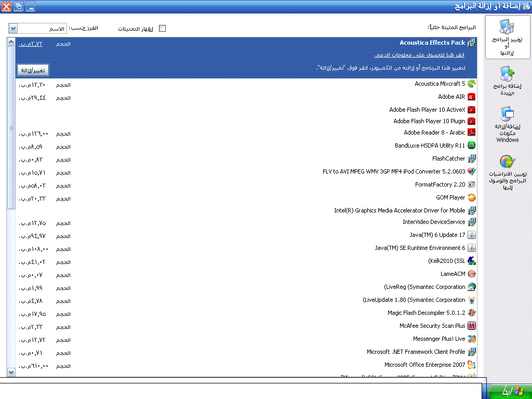Select the LameACM entry name
532x399 pixels.
click(x=453, y=274)
